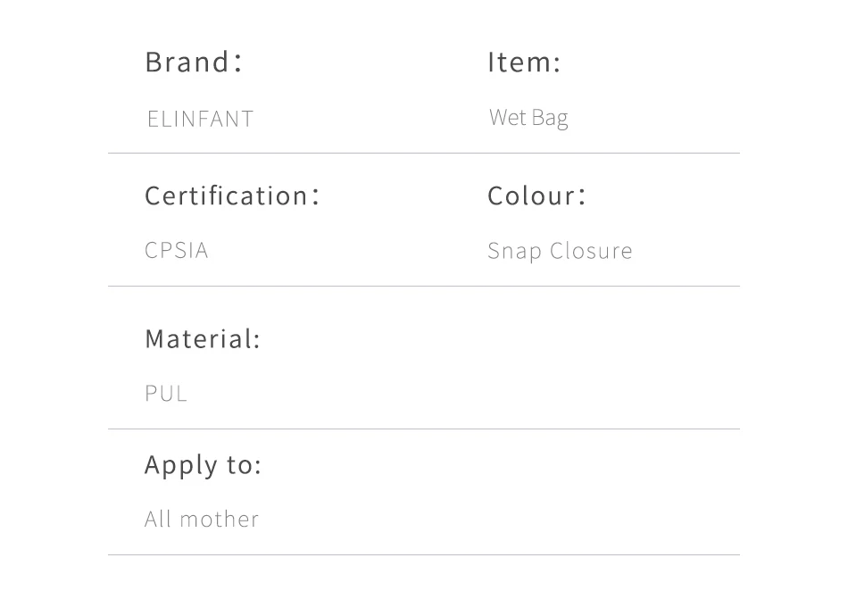Click the Item label
This screenshot has width=848, height=616.
tap(523, 62)
